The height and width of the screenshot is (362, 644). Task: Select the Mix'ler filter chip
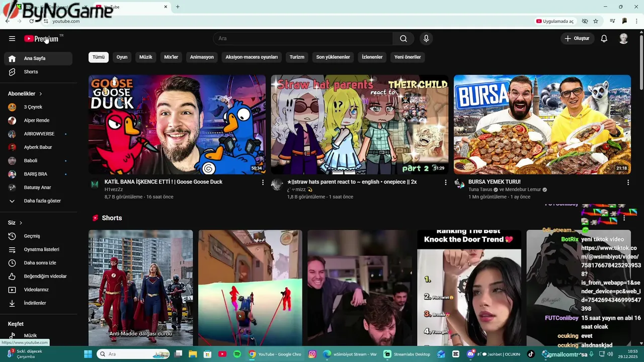coord(171,57)
